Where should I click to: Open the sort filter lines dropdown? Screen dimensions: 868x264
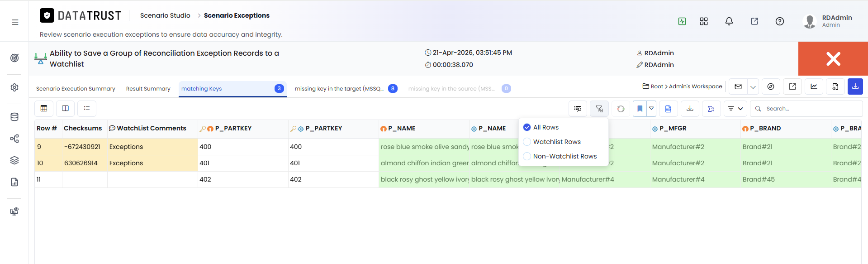tap(735, 109)
